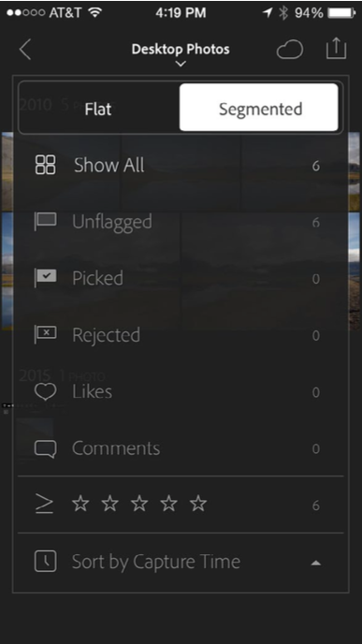Switch view to Segmented

[259, 108]
